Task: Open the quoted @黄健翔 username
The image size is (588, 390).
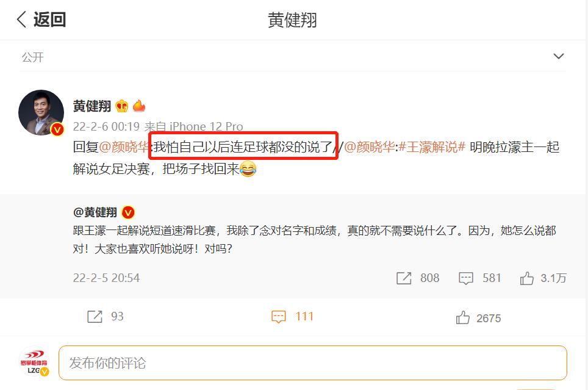Action: point(95,212)
